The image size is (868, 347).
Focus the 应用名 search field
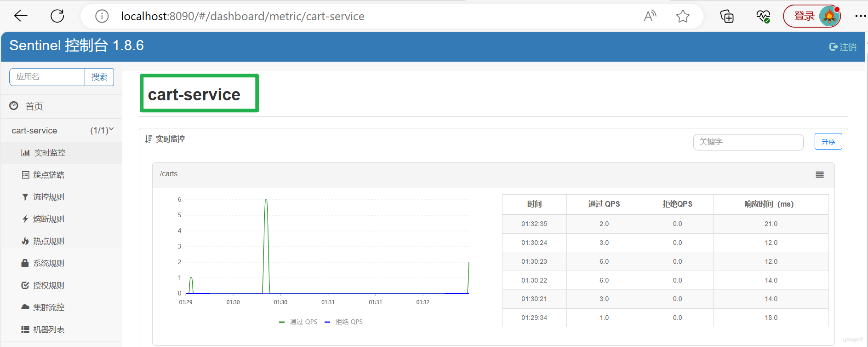click(47, 77)
